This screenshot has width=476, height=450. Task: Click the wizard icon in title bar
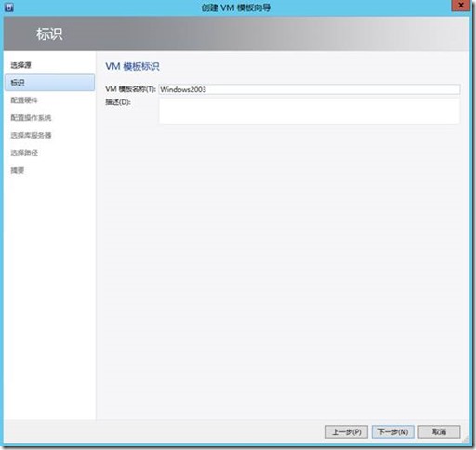(9, 7)
